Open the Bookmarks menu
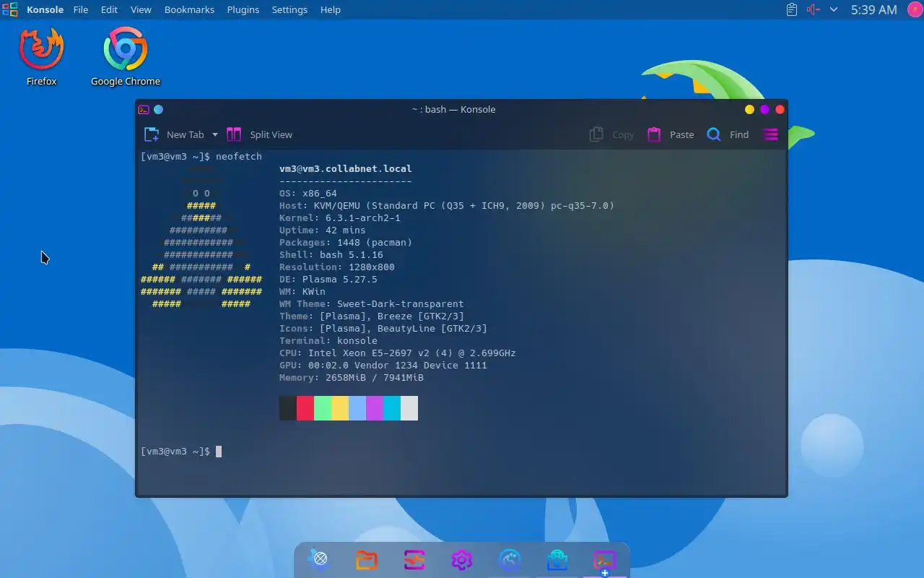 pyautogui.click(x=189, y=9)
